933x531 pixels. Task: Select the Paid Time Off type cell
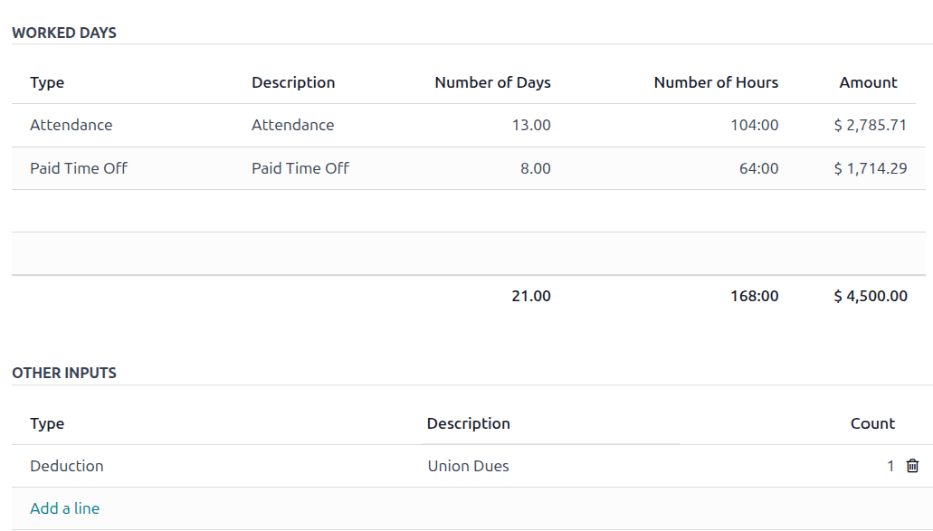(x=79, y=169)
